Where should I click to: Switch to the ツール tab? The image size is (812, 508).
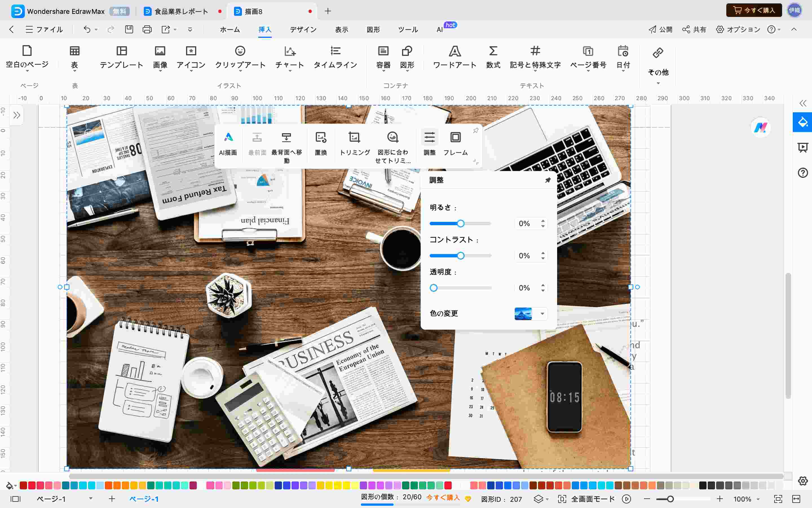tap(408, 30)
